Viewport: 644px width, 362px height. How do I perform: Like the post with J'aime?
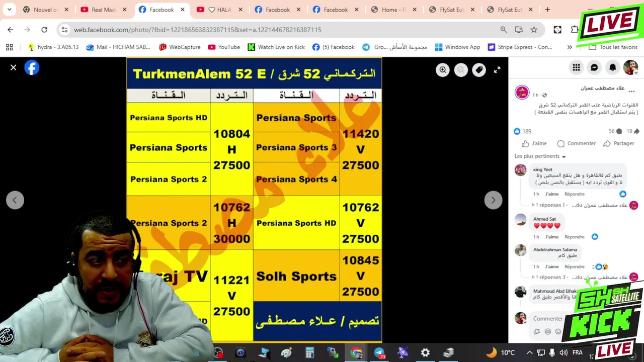point(534,143)
